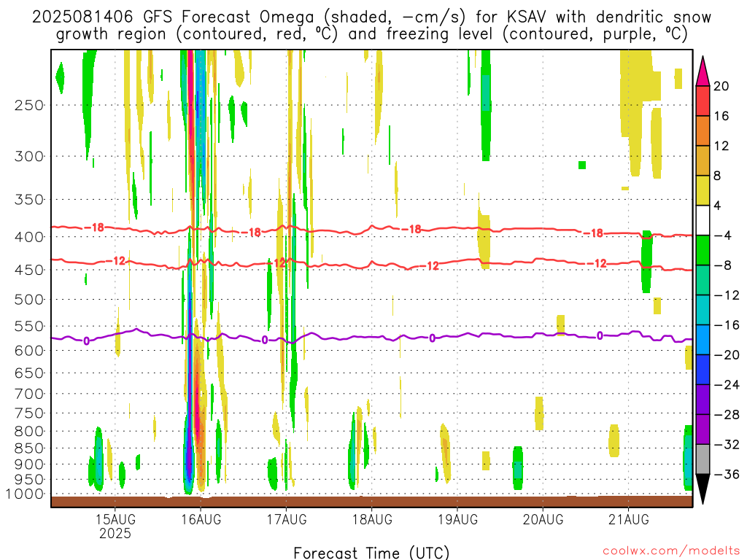Click the orange 12-16 colorbar swatch
The height and width of the screenshot is (560, 747).
click(703, 131)
